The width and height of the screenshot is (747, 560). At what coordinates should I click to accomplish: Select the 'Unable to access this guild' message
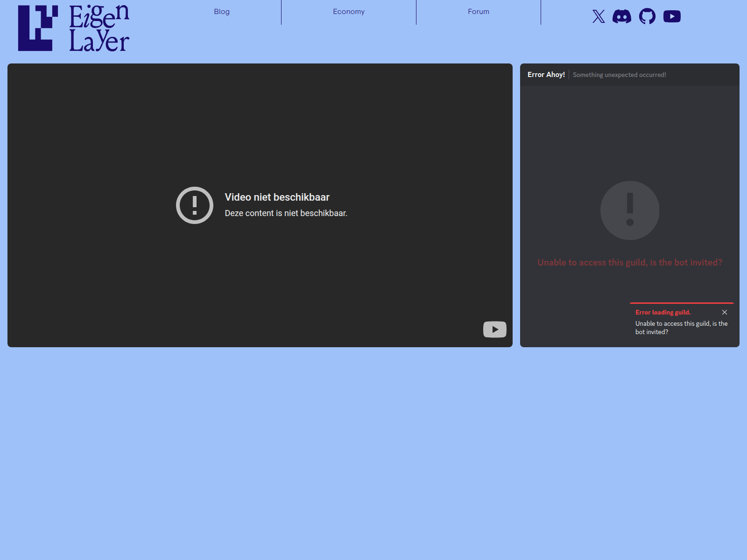coord(629,262)
